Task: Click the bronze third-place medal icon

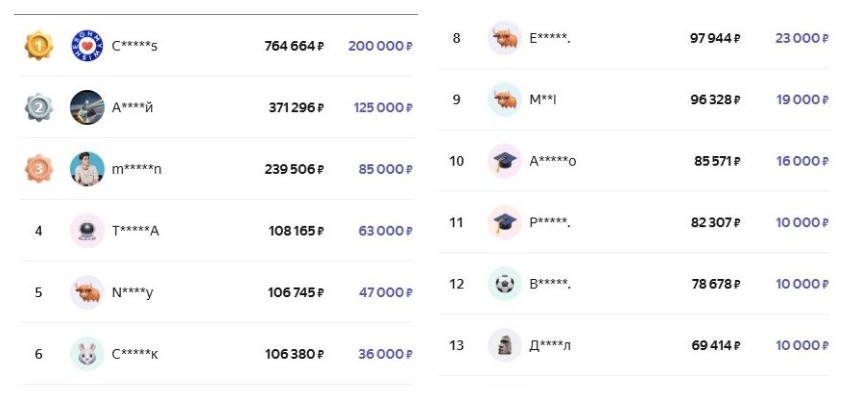Action: click(x=38, y=169)
